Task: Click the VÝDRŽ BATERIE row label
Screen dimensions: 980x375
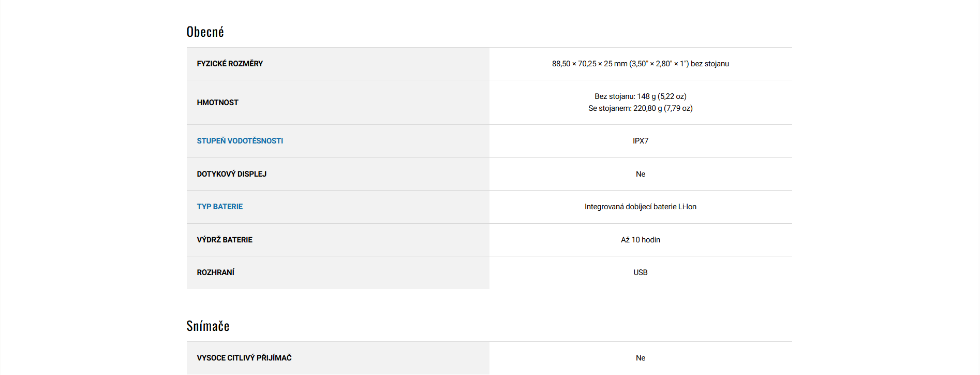Action: 225,240
